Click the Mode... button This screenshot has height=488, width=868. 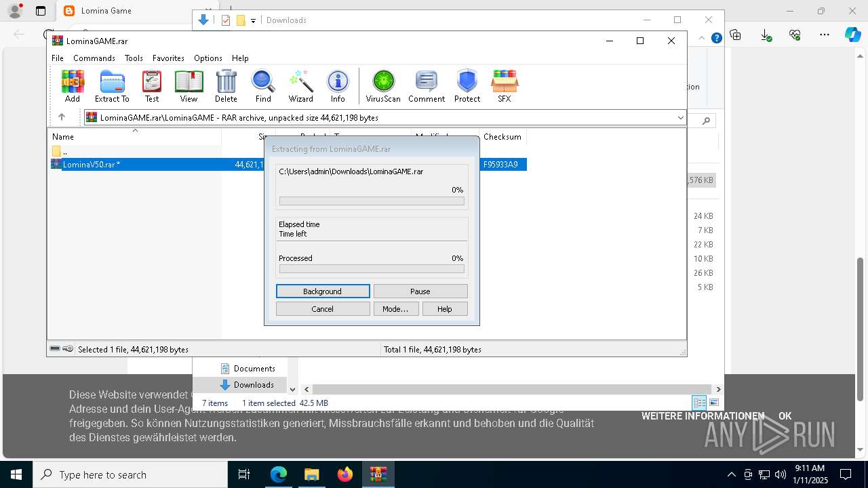tap(395, 309)
